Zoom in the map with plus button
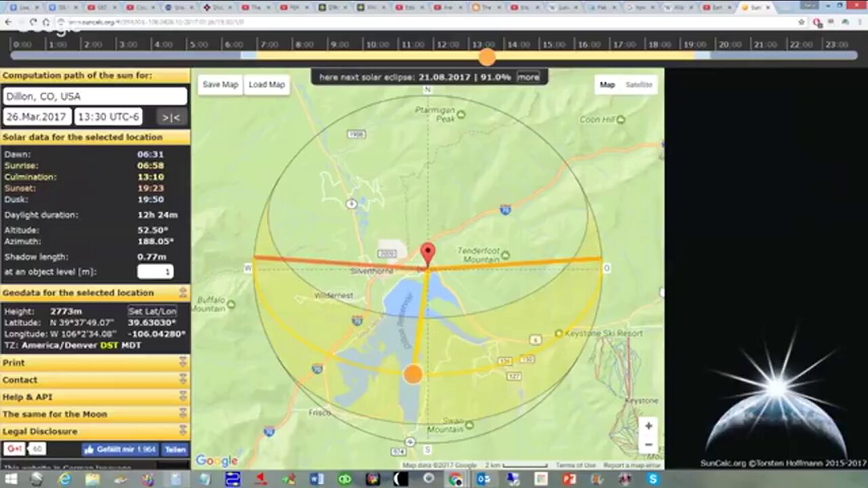 648,426
